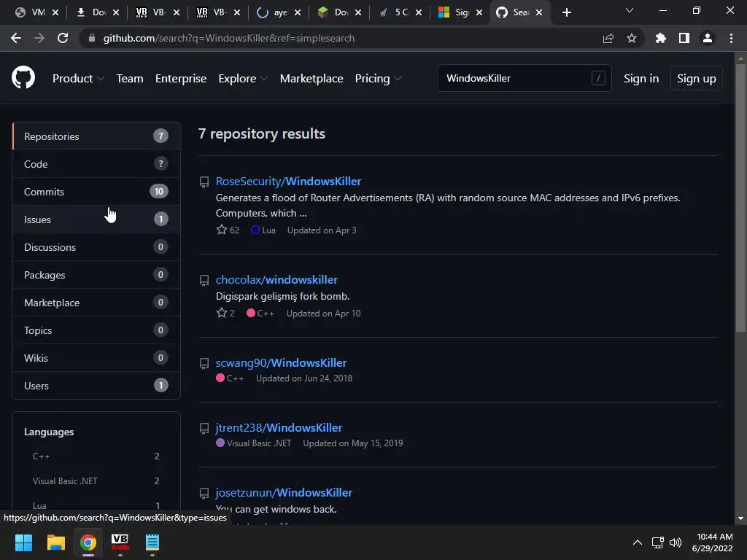This screenshot has height=560, width=747.
Task: Expand the Explore dropdown menu
Action: (243, 79)
